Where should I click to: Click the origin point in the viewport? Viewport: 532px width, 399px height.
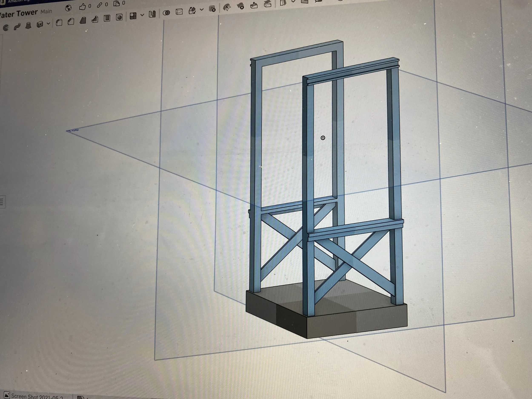[x=323, y=138]
